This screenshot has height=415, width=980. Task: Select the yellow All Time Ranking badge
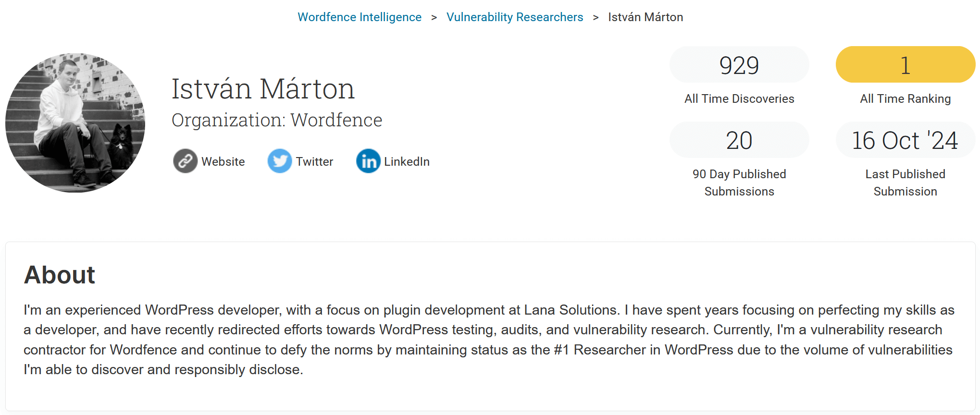pos(905,64)
